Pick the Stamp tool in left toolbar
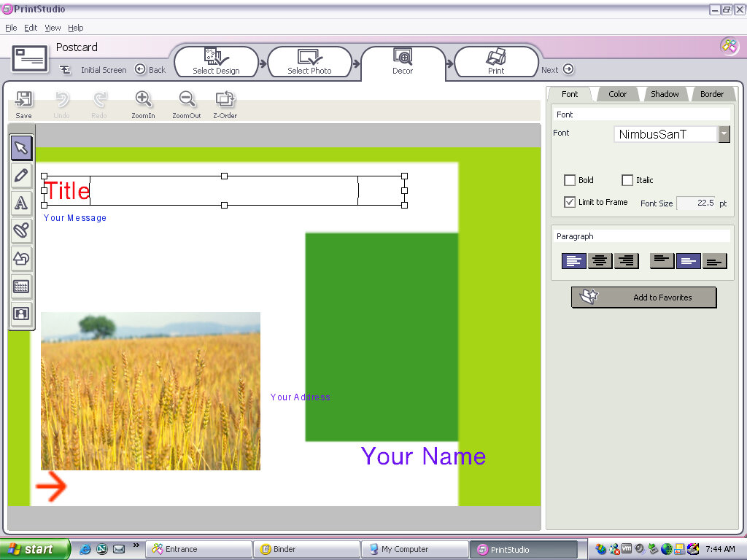This screenshot has height=560, width=747. (21, 231)
